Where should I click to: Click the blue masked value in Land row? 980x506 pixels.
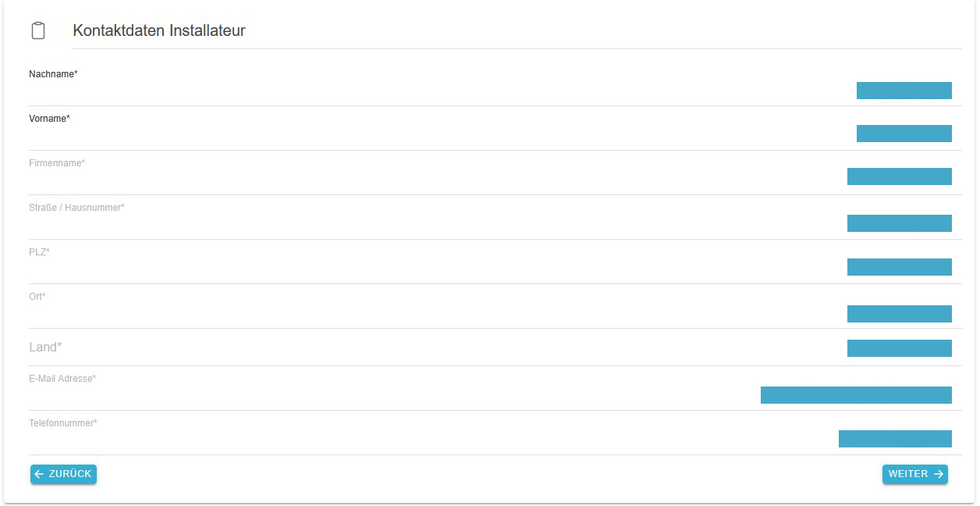[899, 348]
